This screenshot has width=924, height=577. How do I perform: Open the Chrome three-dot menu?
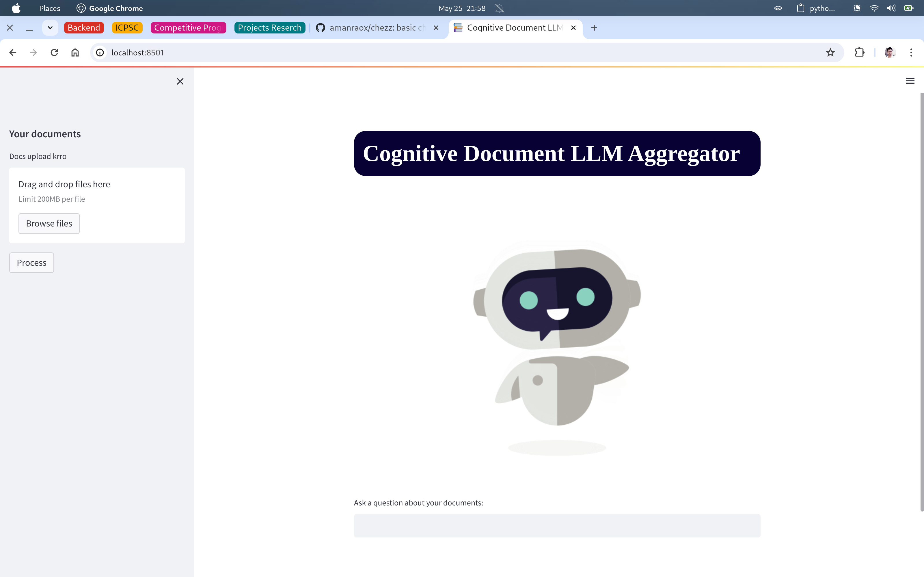(x=911, y=53)
